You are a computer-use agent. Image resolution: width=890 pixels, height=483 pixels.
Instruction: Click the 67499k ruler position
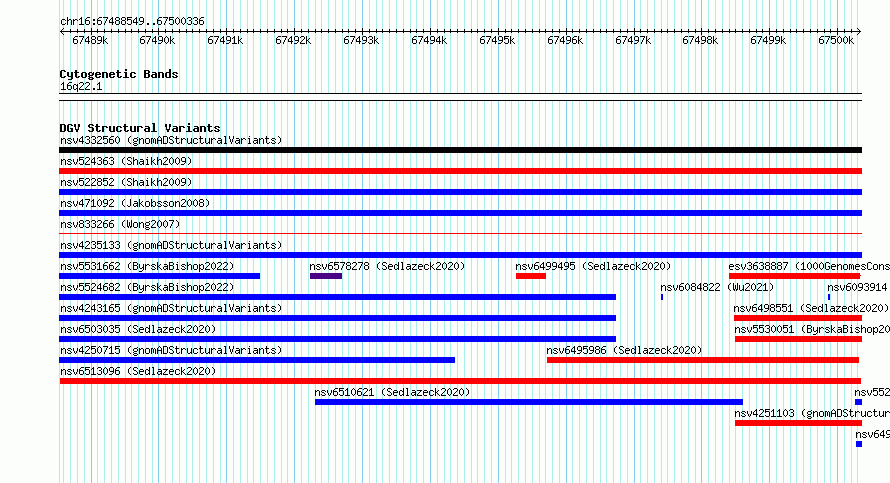coord(769,40)
